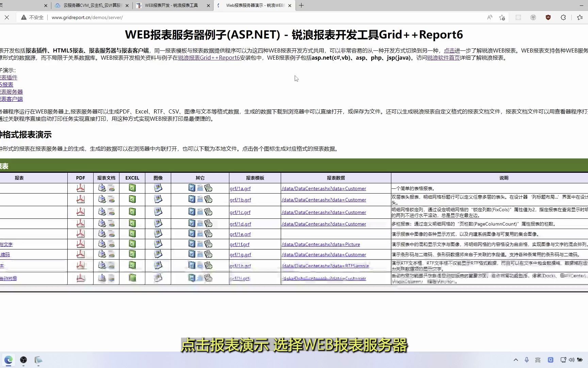Image resolution: width=588 pixels, height=368 pixels.
Task: Click Excel icon in grf/1h.grf row
Action: pos(132,265)
